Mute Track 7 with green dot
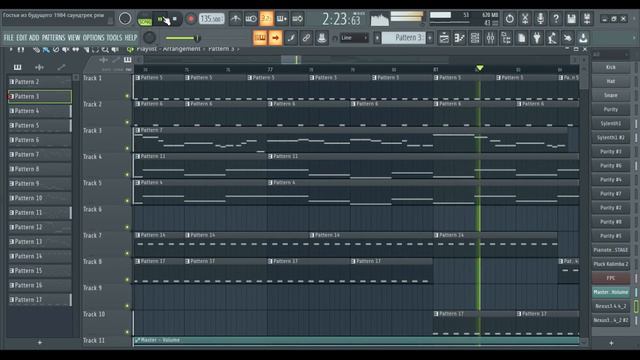 click(127, 253)
